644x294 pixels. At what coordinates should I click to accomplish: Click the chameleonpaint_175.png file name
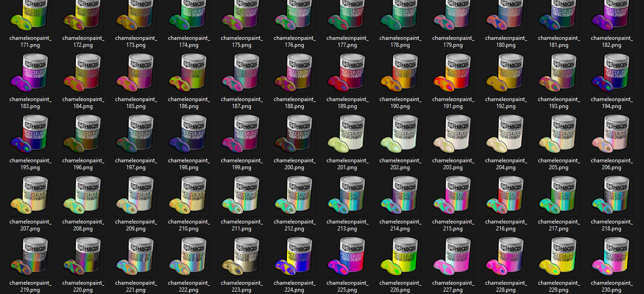coord(242,42)
